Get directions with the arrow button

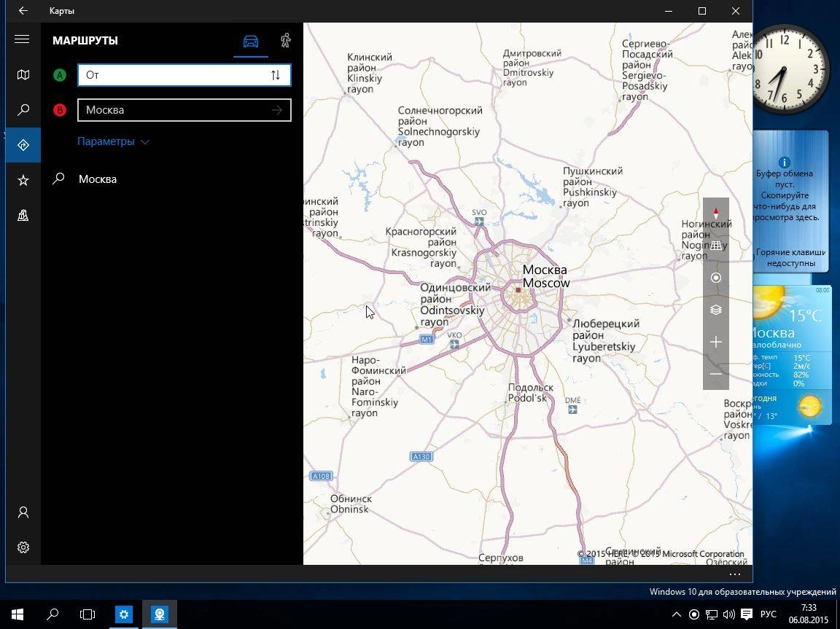(x=277, y=110)
